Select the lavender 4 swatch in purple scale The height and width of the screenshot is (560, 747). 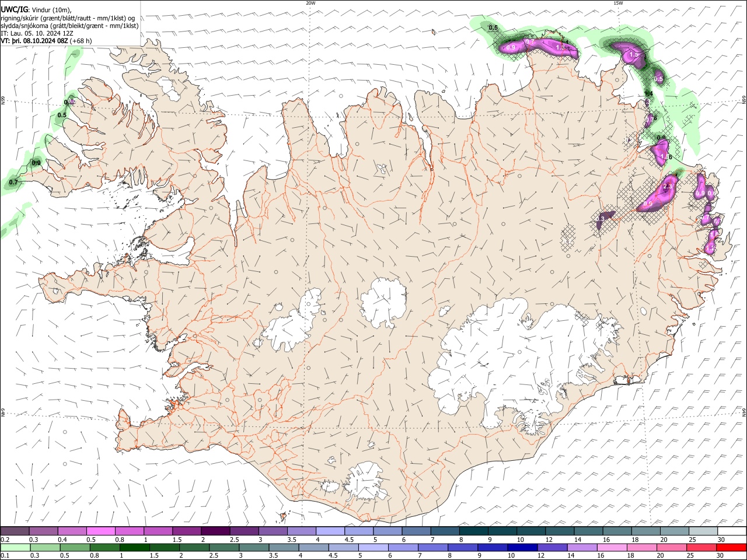(x=329, y=531)
